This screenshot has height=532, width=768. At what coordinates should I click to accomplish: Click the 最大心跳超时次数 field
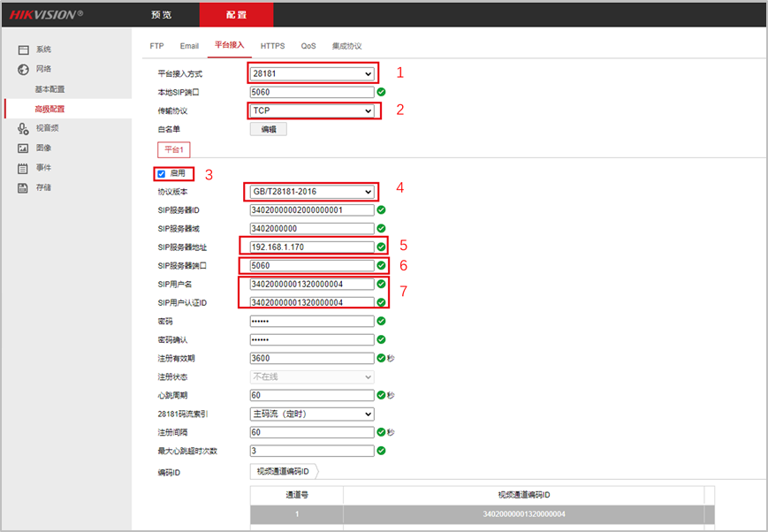click(312, 451)
